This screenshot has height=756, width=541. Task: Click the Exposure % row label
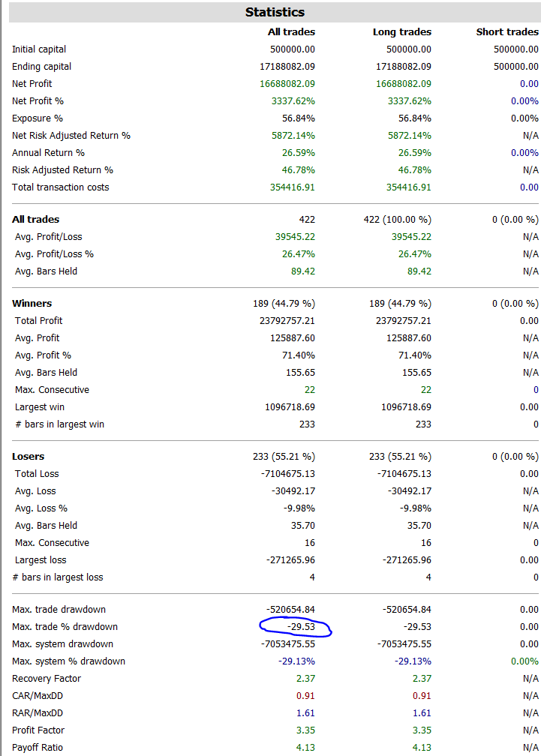(x=37, y=118)
